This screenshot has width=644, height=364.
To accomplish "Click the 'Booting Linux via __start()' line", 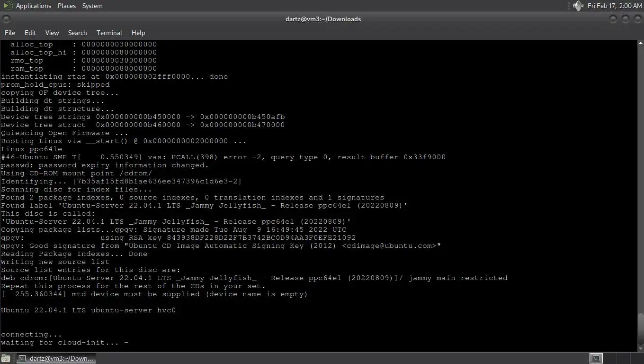I will point(124,141).
